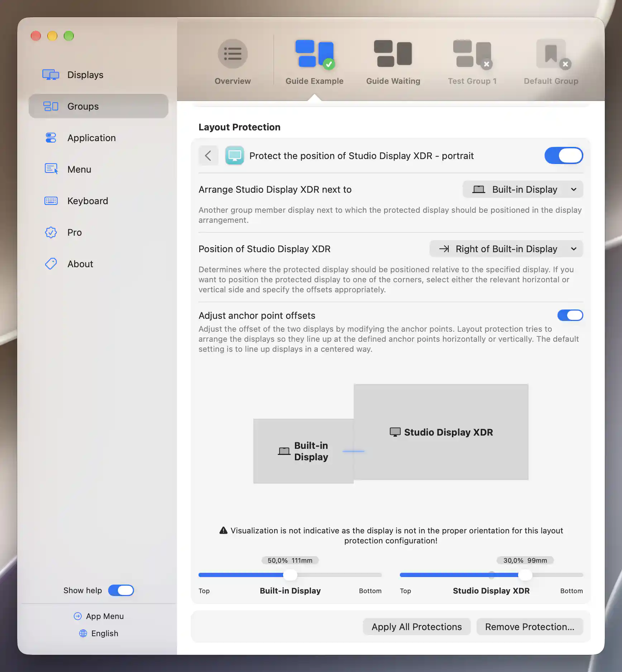Click the teal Studio Display monitor icon

click(235, 155)
